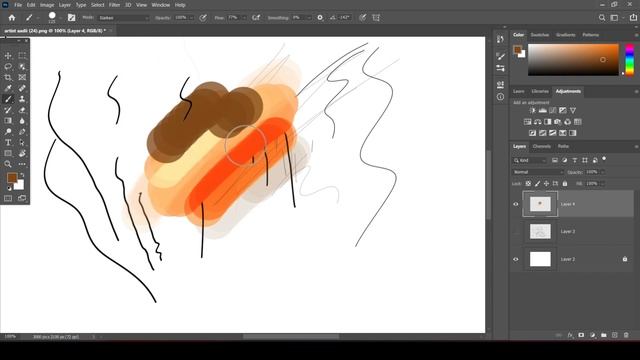Viewport: 640px width, 360px height.
Task: Select the Hand tool
Action: pyautogui.click(x=22, y=153)
